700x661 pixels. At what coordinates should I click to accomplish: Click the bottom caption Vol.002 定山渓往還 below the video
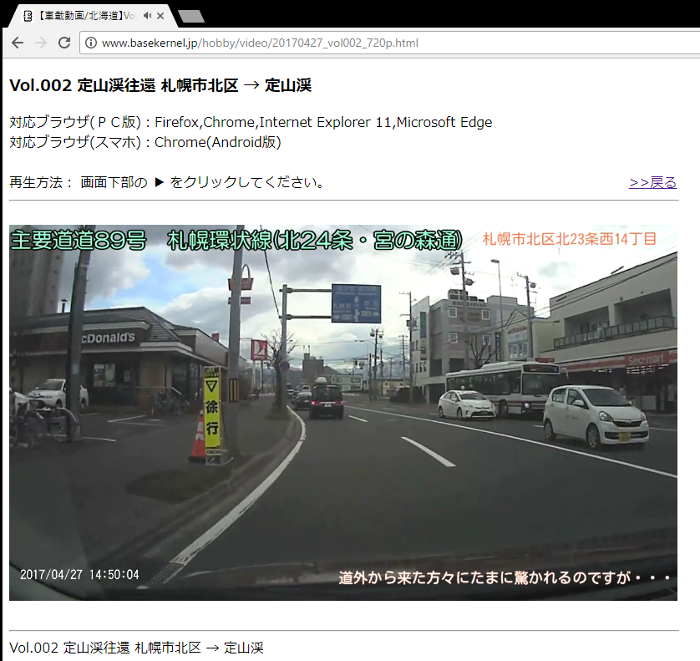[x=137, y=648]
